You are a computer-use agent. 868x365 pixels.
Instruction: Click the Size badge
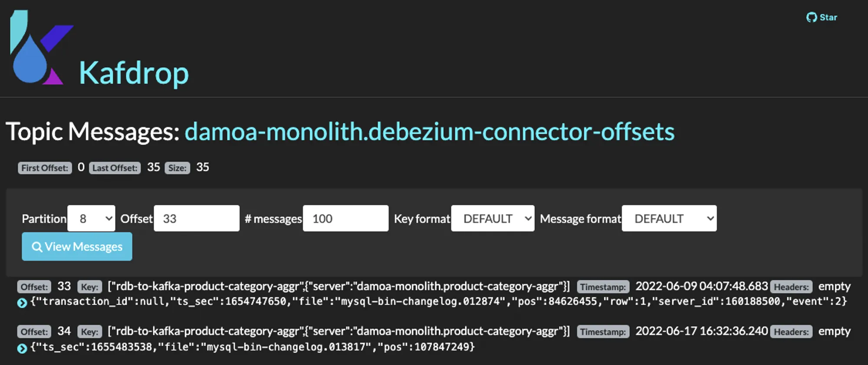click(x=177, y=168)
